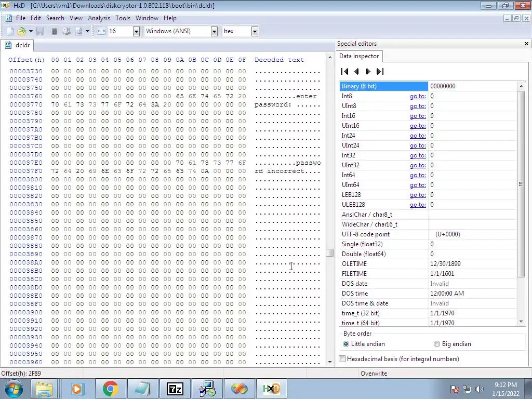This screenshot has width=532, height=399.
Task: Open the Edit menu
Action: 36,18
